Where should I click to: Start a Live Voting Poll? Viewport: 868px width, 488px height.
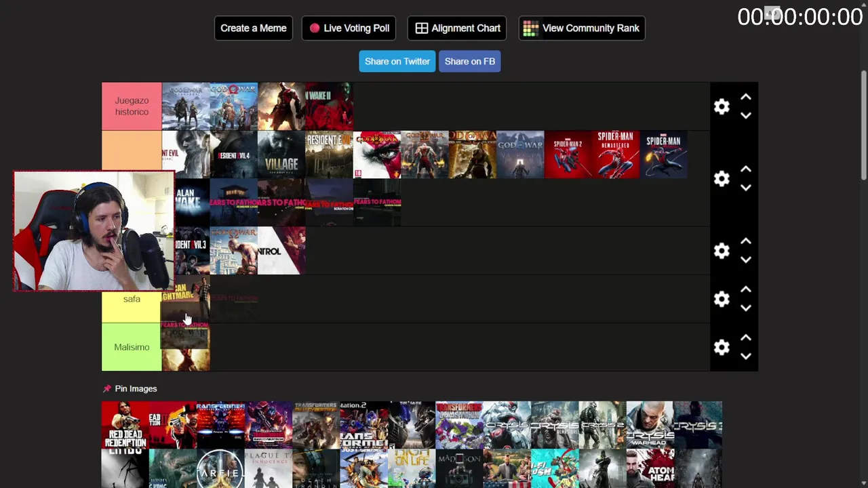[349, 28]
